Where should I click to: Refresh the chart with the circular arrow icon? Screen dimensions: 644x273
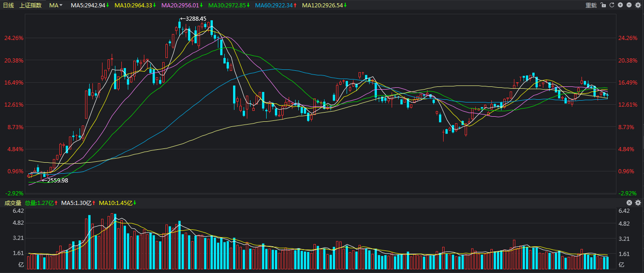coord(612,5)
